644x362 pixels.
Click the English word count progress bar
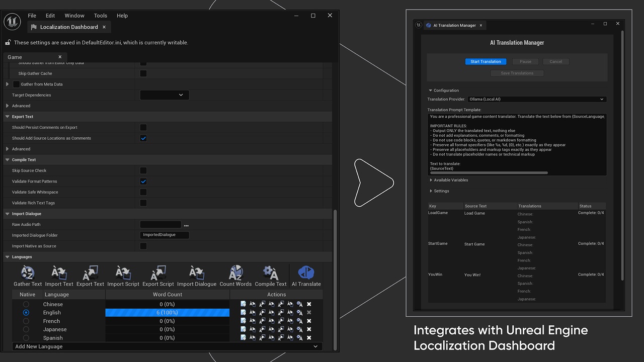[167, 312]
